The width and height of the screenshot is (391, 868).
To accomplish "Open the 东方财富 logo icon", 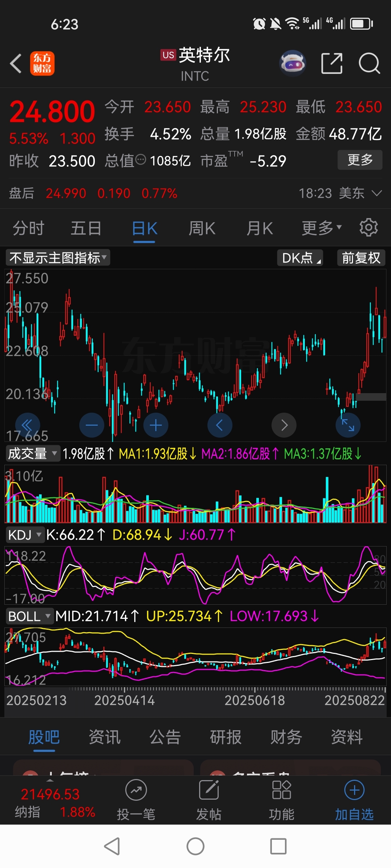I will click(42, 63).
